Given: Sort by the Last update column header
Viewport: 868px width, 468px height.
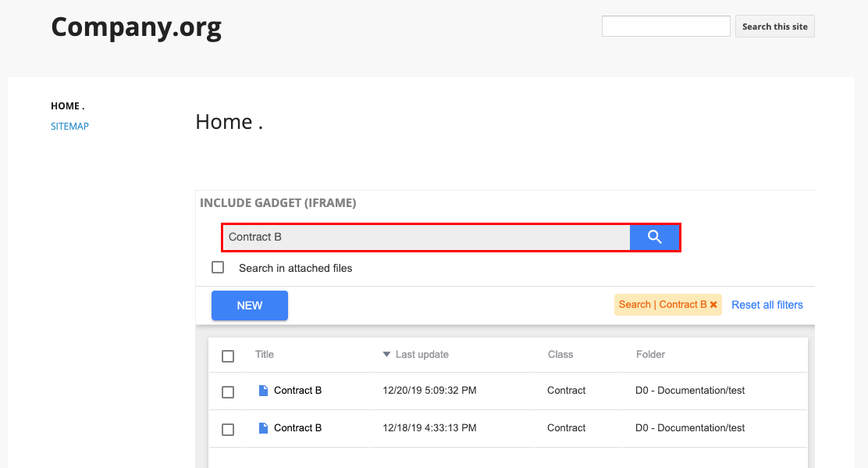Looking at the screenshot, I should (422, 355).
